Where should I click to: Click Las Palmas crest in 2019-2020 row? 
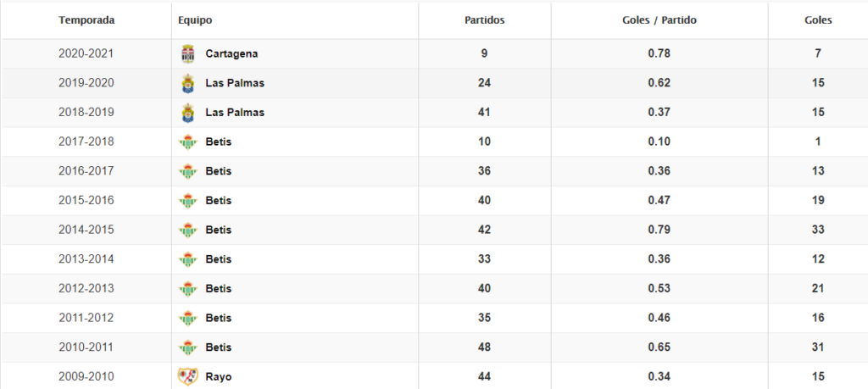click(x=188, y=83)
